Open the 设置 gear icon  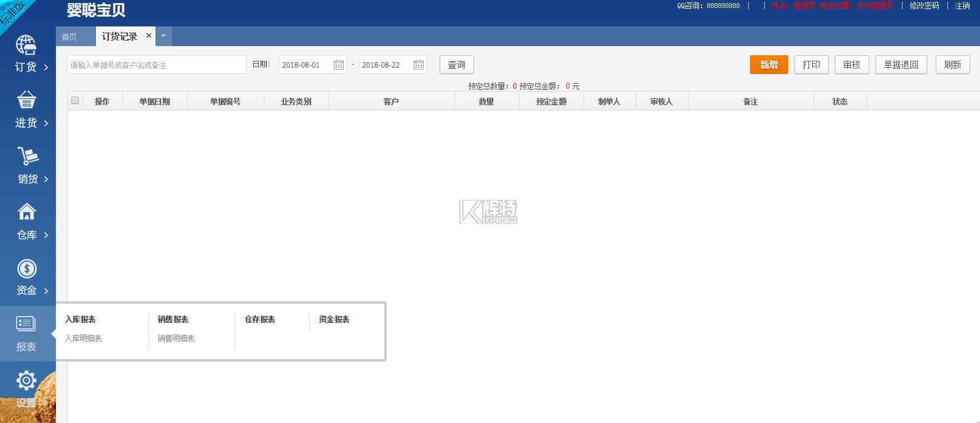(26, 381)
